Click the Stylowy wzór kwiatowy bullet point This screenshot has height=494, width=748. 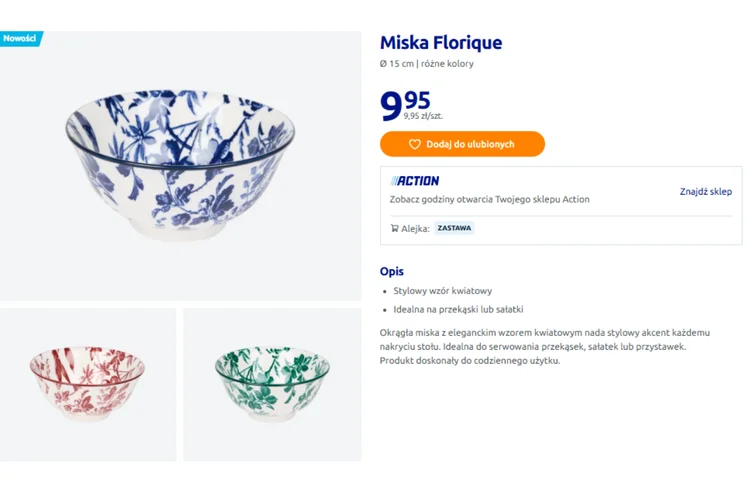(x=442, y=291)
